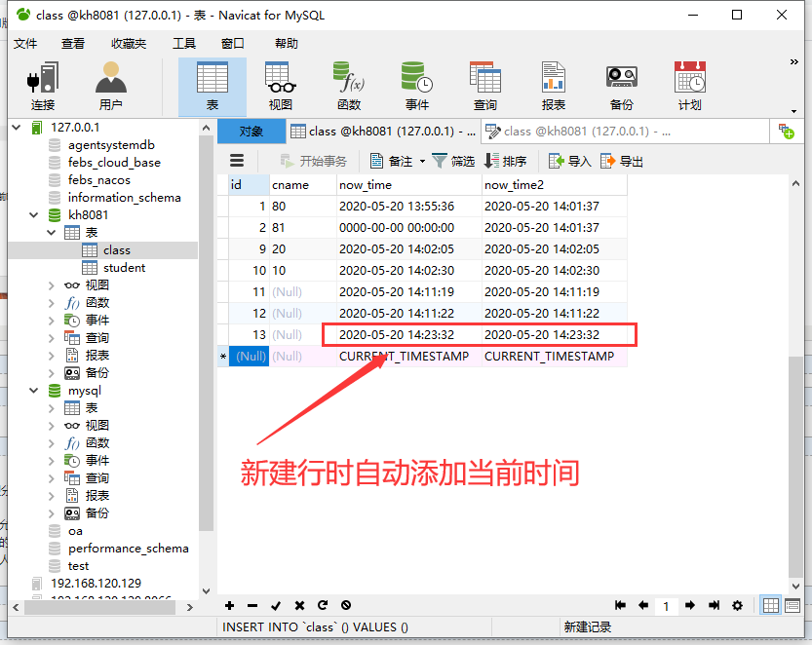Open the 帮助 menu
The image size is (812, 645).
pyautogui.click(x=287, y=44)
